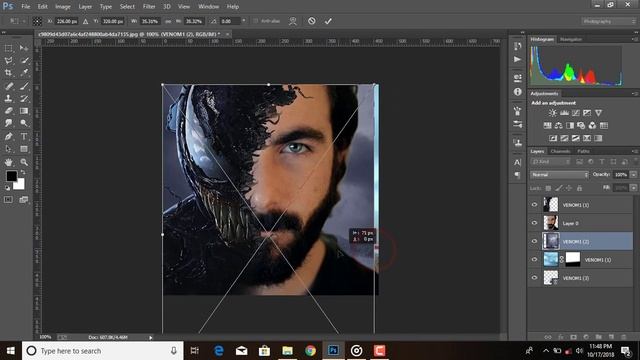Viewport: 640px width, 360px height.
Task: Select the white layer mask thumbnail
Action: [x=573, y=259]
